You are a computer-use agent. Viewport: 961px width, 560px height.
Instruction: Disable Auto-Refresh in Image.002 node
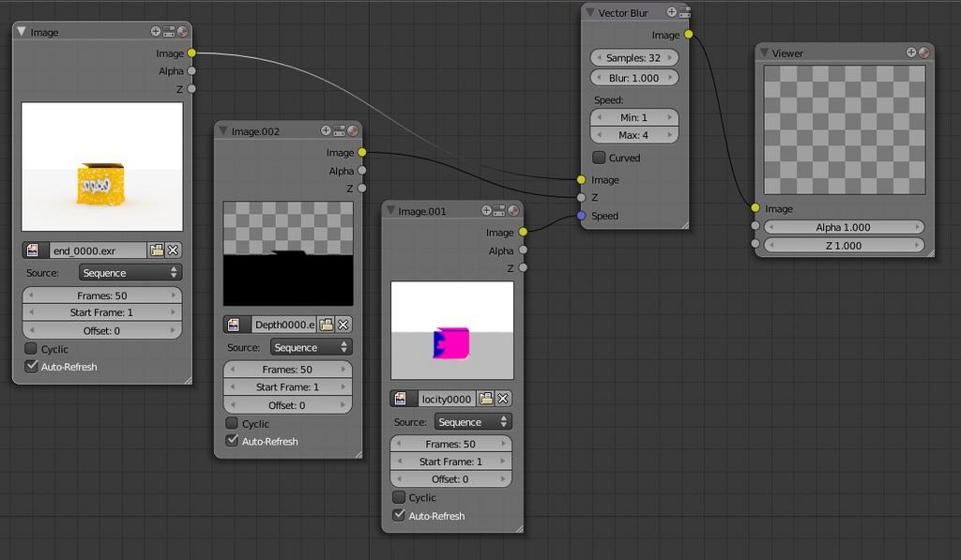tap(232, 441)
